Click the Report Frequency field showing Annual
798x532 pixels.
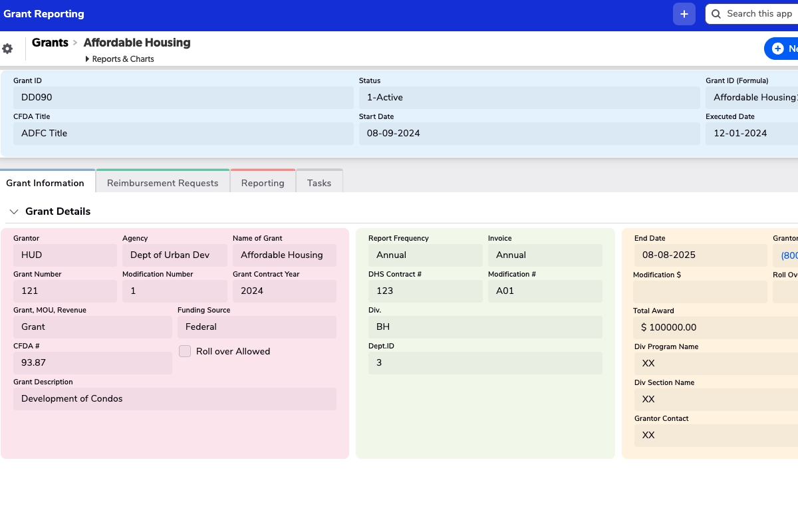click(425, 255)
